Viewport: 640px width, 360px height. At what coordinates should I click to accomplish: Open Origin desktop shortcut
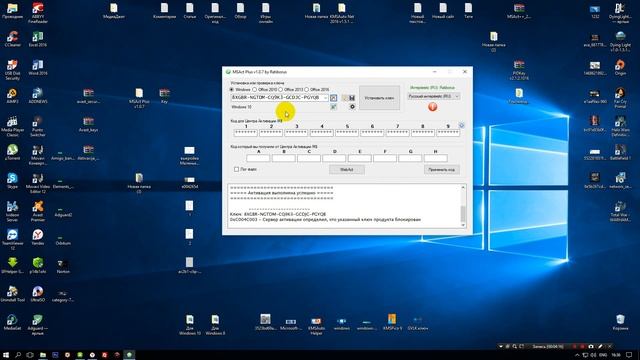coord(620,67)
